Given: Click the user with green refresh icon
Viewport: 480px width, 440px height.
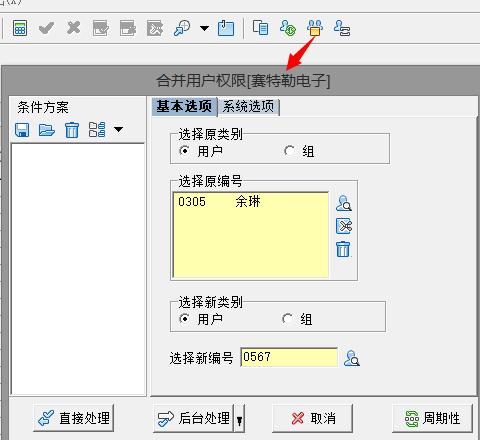Looking at the screenshot, I should click(x=288, y=28).
